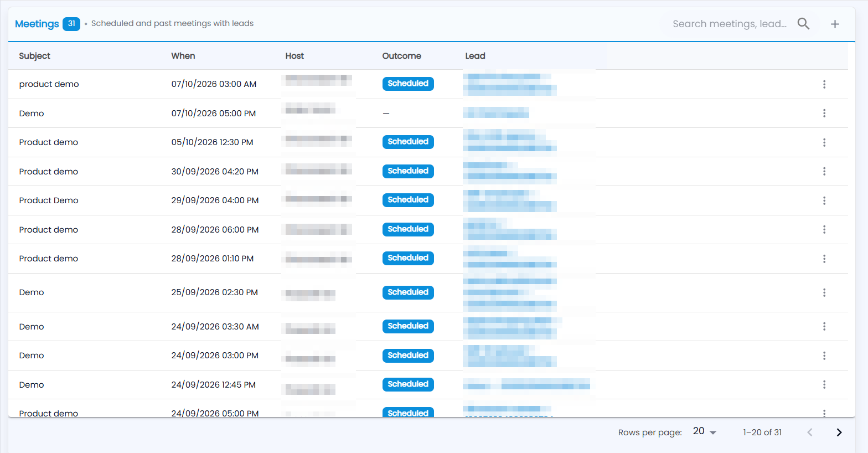This screenshot has height=453, width=868.
Task: Select the date 24/09/2026 03:30 AM
Action: click(x=215, y=327)
